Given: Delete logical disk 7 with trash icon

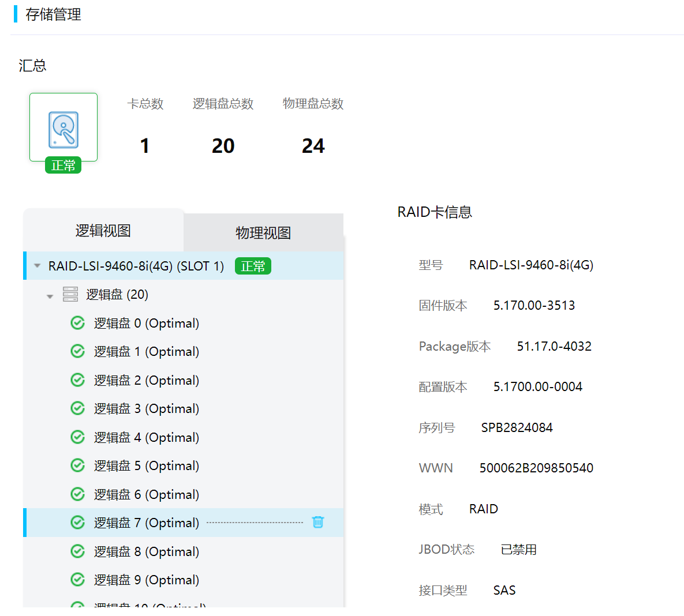Looking at the screenshot, I should click(317, 523).
